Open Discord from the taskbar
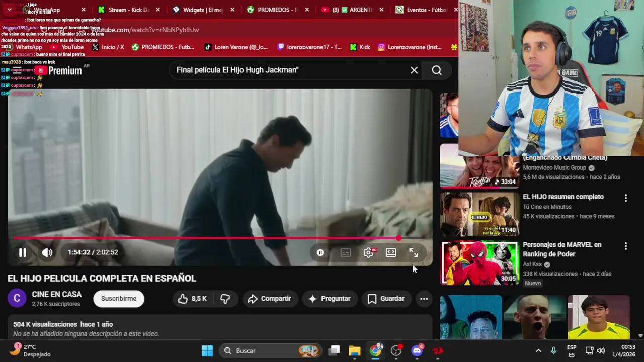 [x=417, y=351]
